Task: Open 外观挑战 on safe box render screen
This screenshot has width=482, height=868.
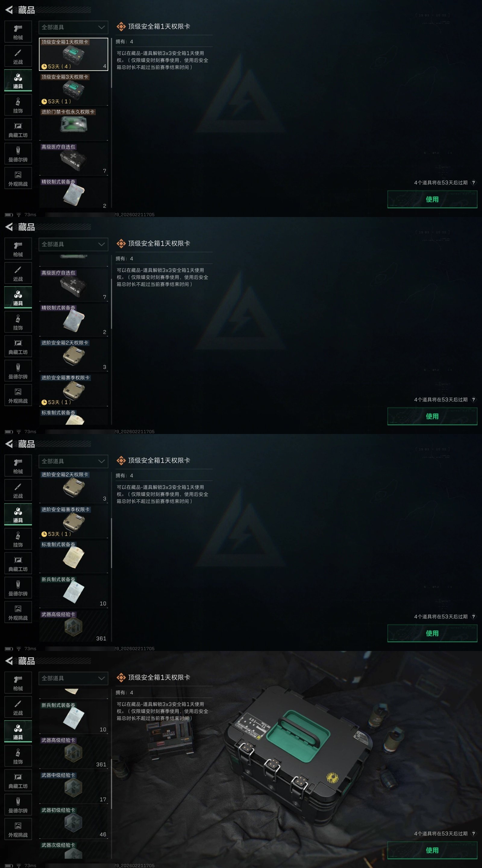Action: point(18,829)
